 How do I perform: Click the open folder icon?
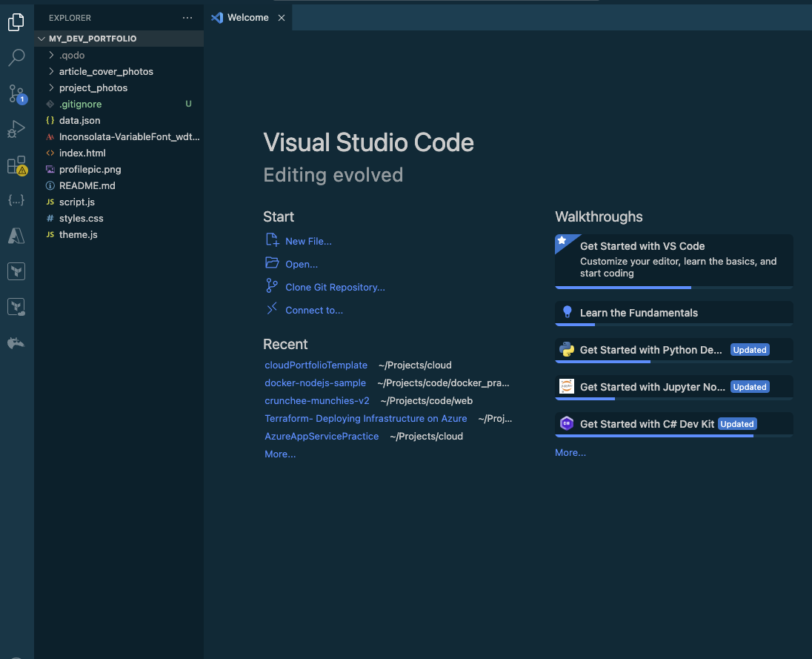point(272,262)
